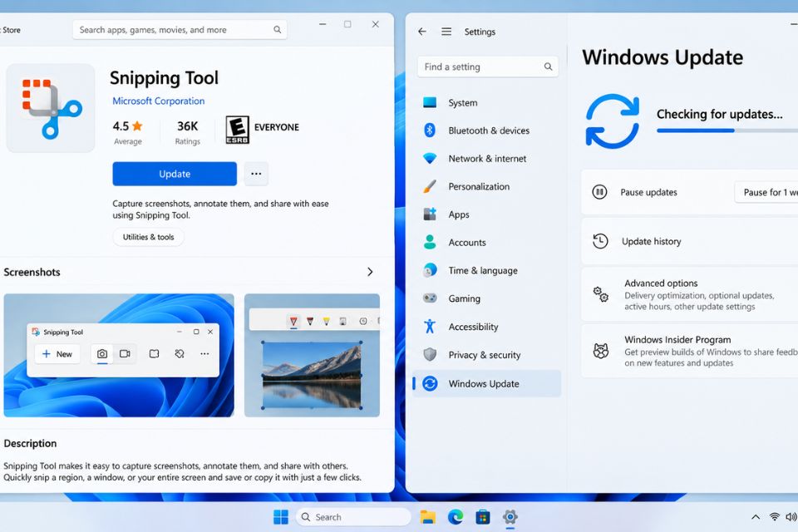Click the Snipping Tool app icon in Store

click(50, 108)
